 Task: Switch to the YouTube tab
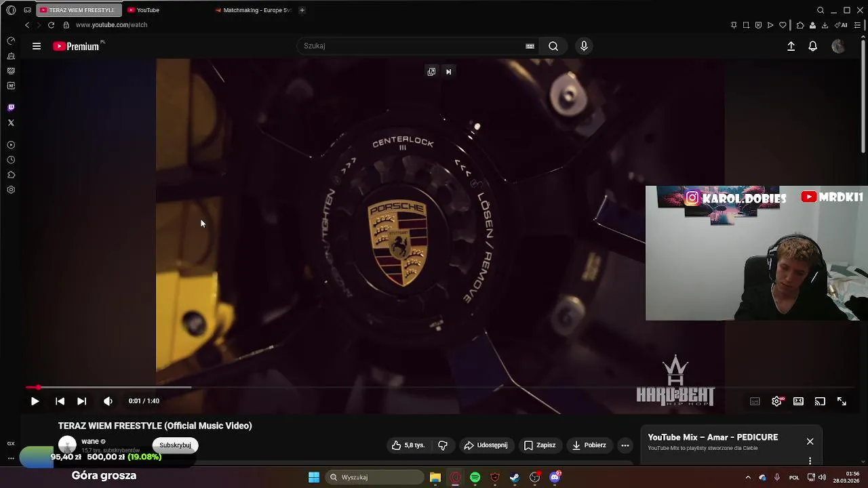(148, 10)
